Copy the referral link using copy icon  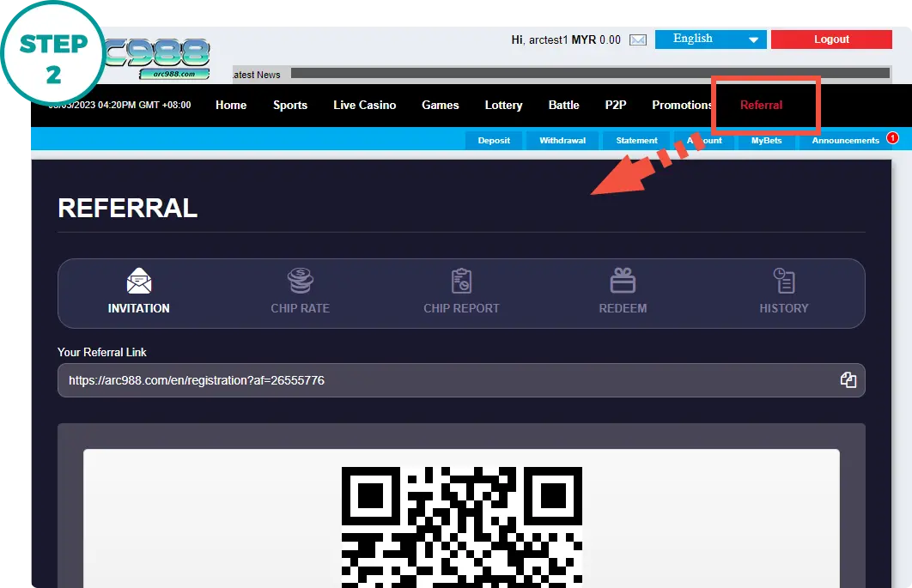point(848,380)
